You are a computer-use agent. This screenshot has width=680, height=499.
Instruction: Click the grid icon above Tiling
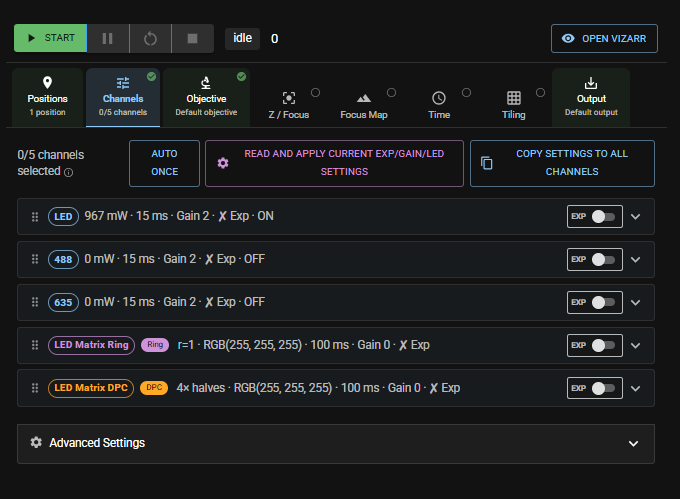513,98
